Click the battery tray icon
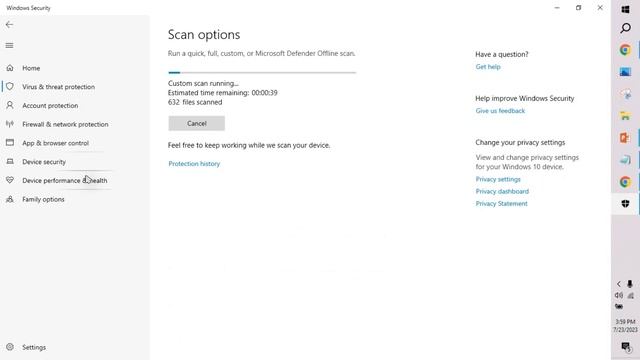This screenshot has width=640, height=360. pyautogui.click(x=619, y=307)
